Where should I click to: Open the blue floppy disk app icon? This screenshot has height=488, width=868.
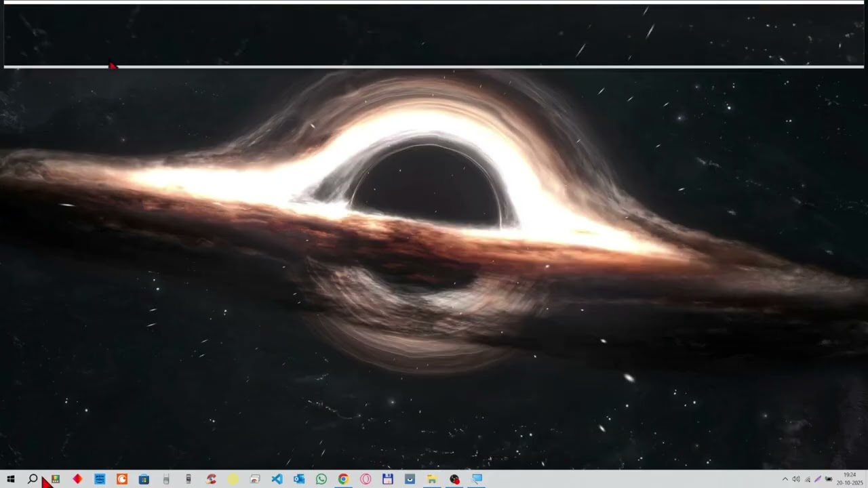click(x=388, y=479)
